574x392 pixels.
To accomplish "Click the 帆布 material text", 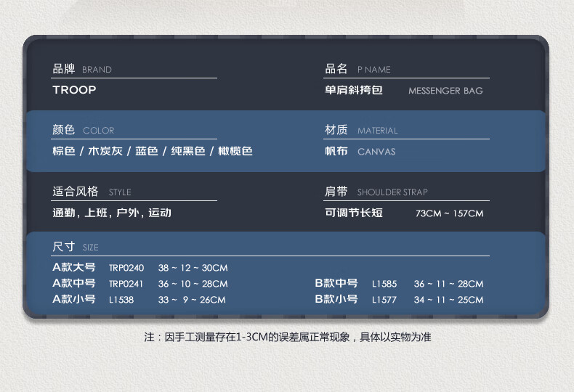I will tap(336, 151).
